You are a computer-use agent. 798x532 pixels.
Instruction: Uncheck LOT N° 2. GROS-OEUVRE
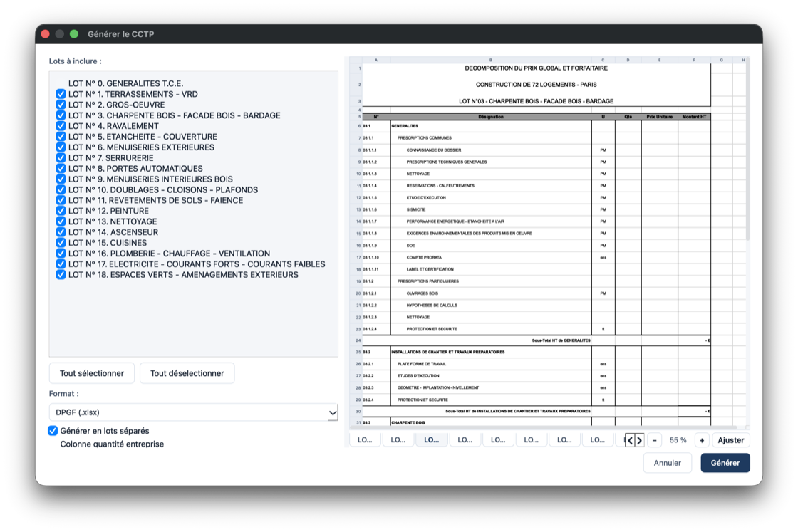[x=61, y=105]
